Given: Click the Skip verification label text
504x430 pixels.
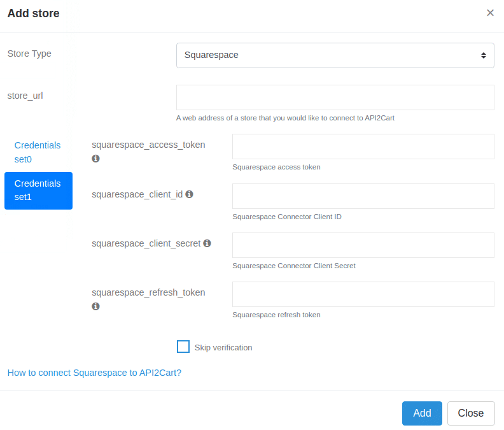Looking at the screenshot, I should (223, 348).
